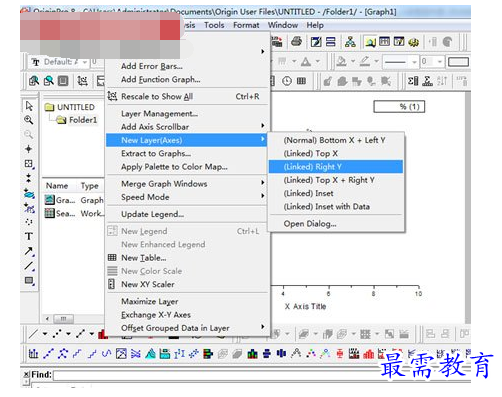Open the Code Builder icon
Screen dimensions: 502x397
pos(414,42)
